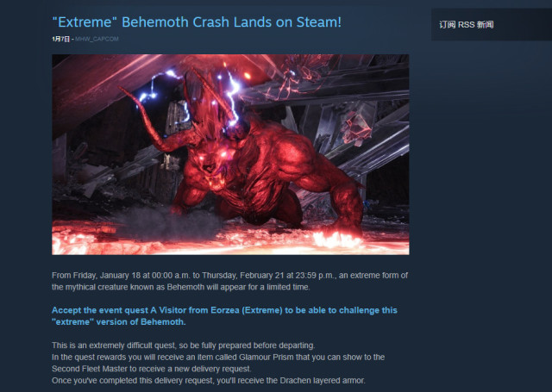This screenshot has height=392, width=552.
Task: Click Behemoth's curled tail in the image
Action: click(147, 120)
